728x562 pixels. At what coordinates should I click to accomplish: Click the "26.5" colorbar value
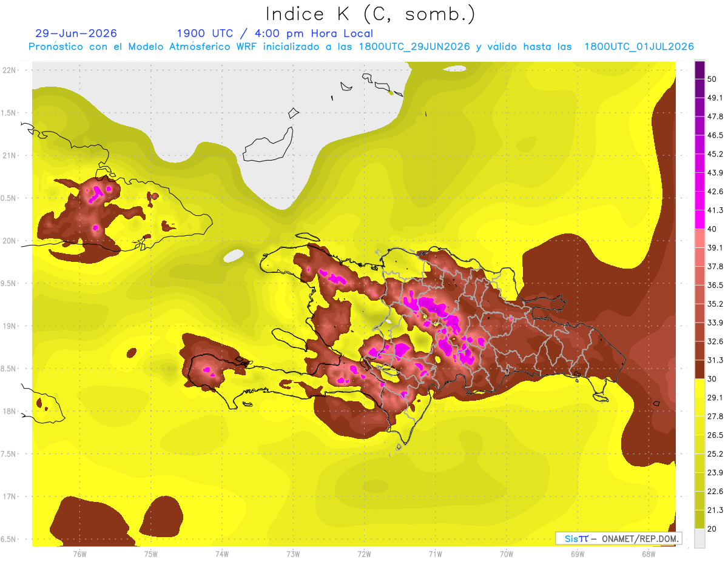click(715, 435)
